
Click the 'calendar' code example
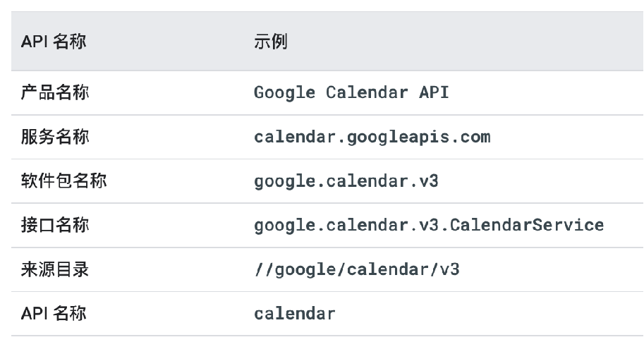pyautogui.click(x=294, y=314)
